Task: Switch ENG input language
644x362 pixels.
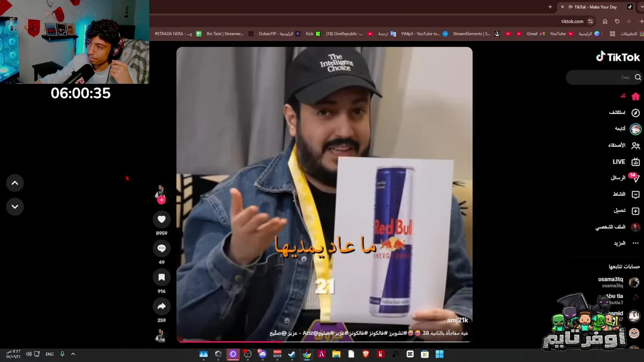Action: 49,354
